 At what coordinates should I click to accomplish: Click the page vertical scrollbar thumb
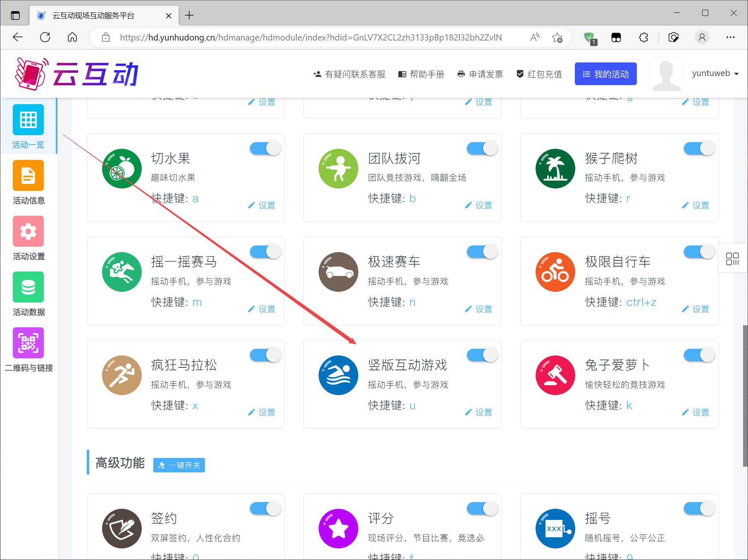coord(745,396)
